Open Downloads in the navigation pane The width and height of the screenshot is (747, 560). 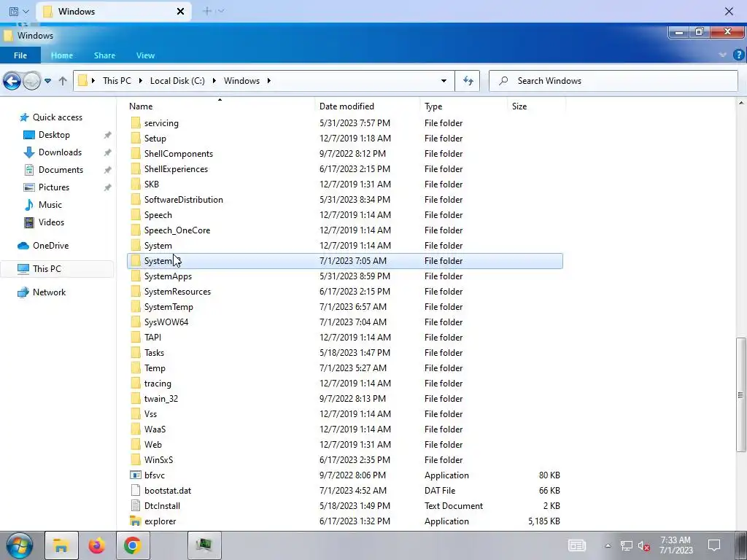[x=60, y=152]
